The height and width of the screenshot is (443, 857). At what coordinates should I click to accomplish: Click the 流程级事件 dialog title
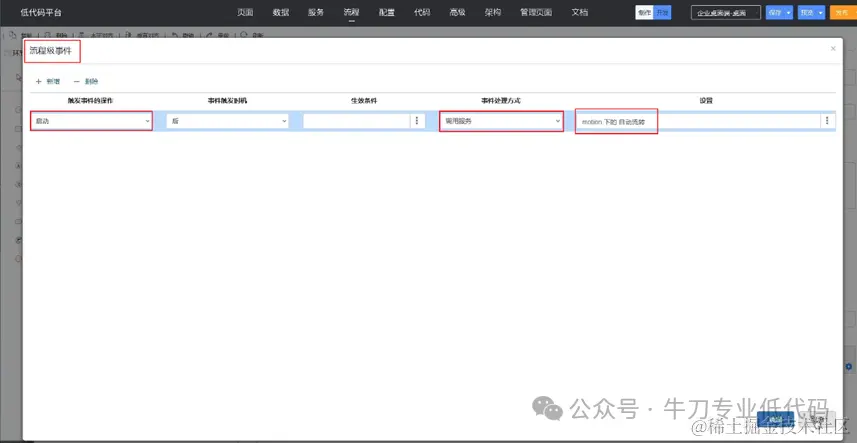[x=50, y=51]
